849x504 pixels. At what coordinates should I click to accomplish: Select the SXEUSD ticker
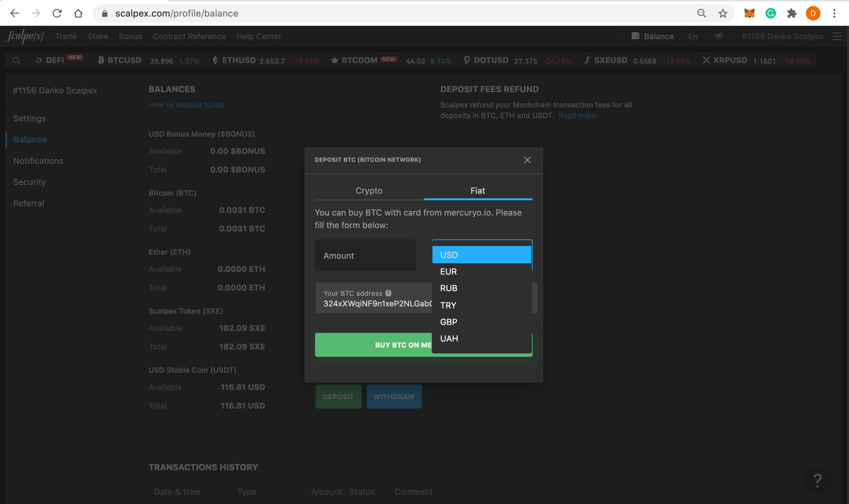tap(637, 60)
